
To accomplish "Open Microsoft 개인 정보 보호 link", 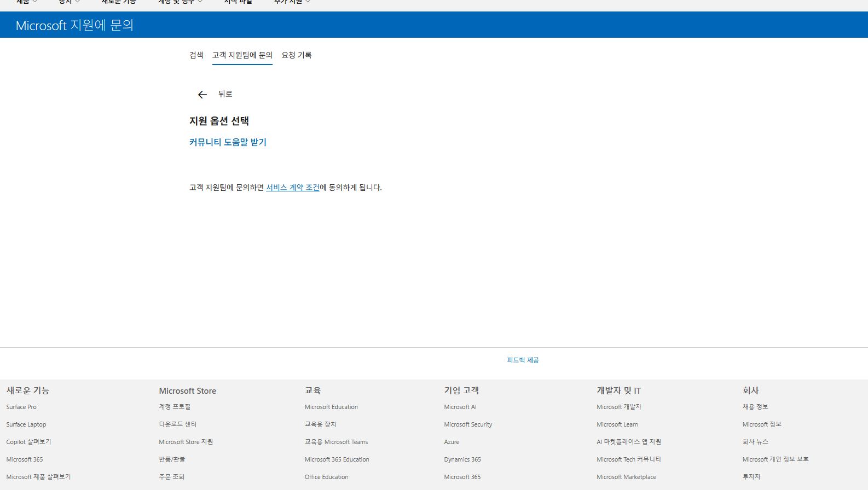I will tap(776, 459).
